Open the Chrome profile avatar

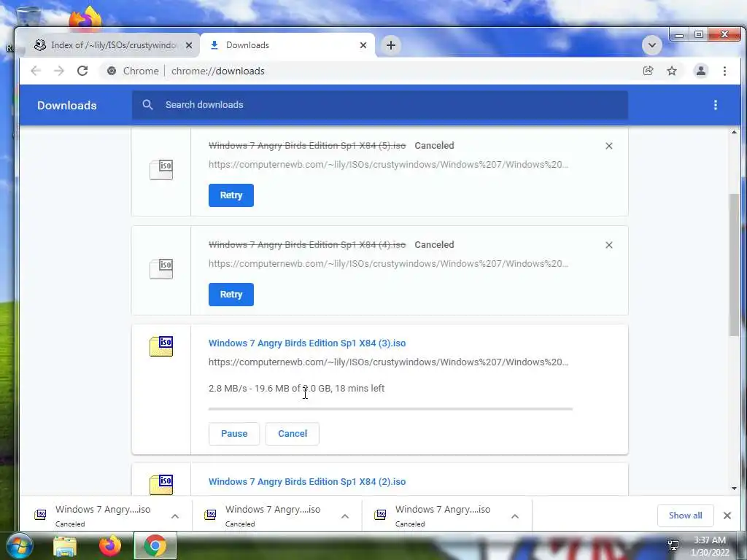(701, 71)
